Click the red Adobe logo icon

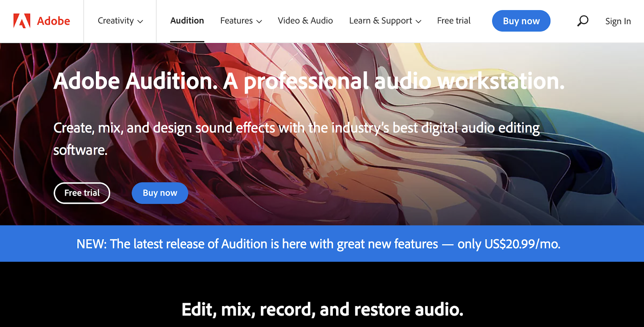[22, 21]
